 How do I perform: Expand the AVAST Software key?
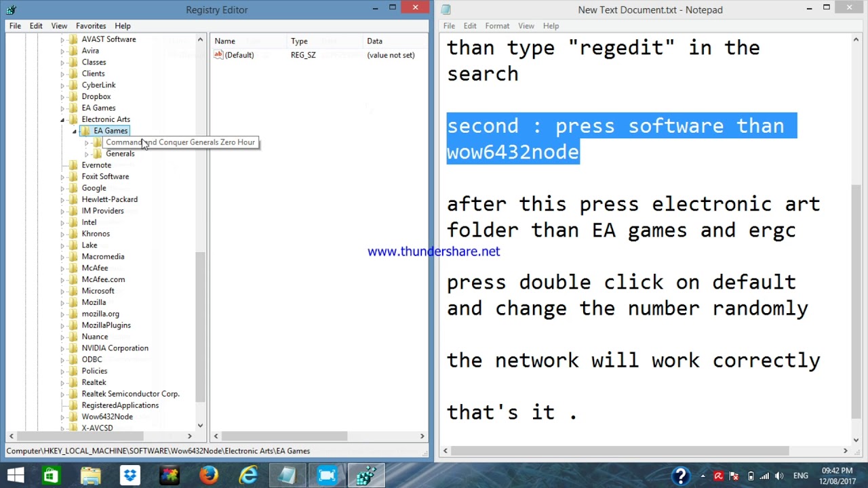62,40
